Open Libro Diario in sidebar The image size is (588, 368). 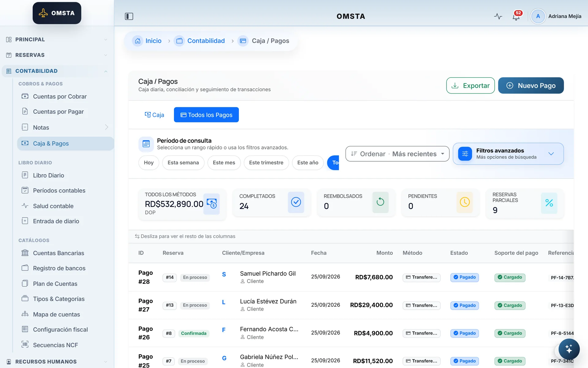[65, 175]
